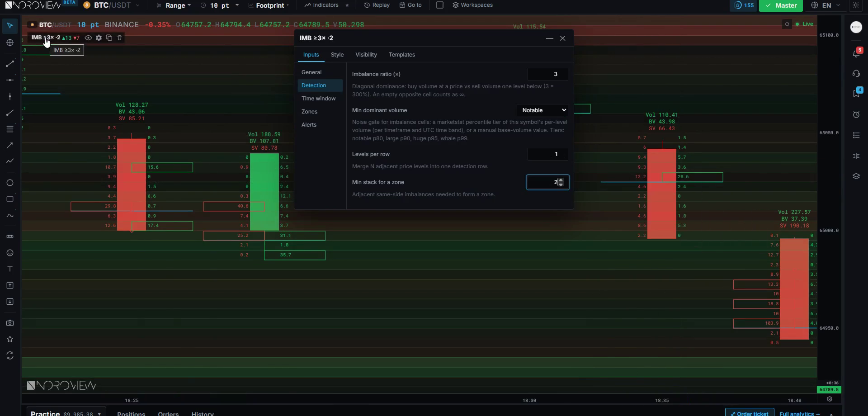The height and width of the screenshot is (416, 868).
Task: Open IMB indicator settings gear
Action: pyautogui.click(x=99, y=38)
